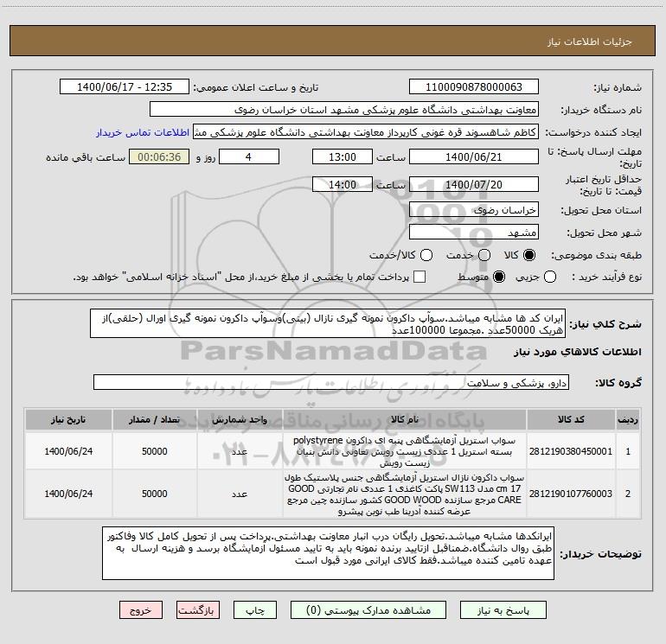Click quantity 50000 in row 1

[155, 451]
